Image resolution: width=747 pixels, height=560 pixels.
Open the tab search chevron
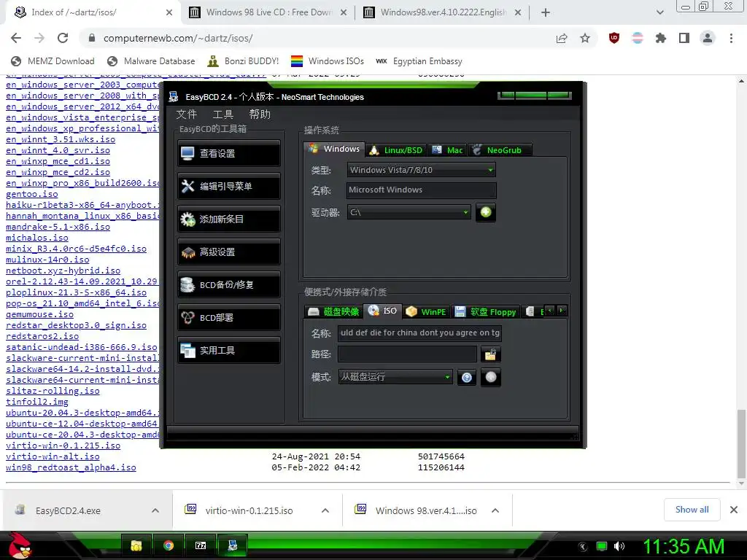coord(659,12)
